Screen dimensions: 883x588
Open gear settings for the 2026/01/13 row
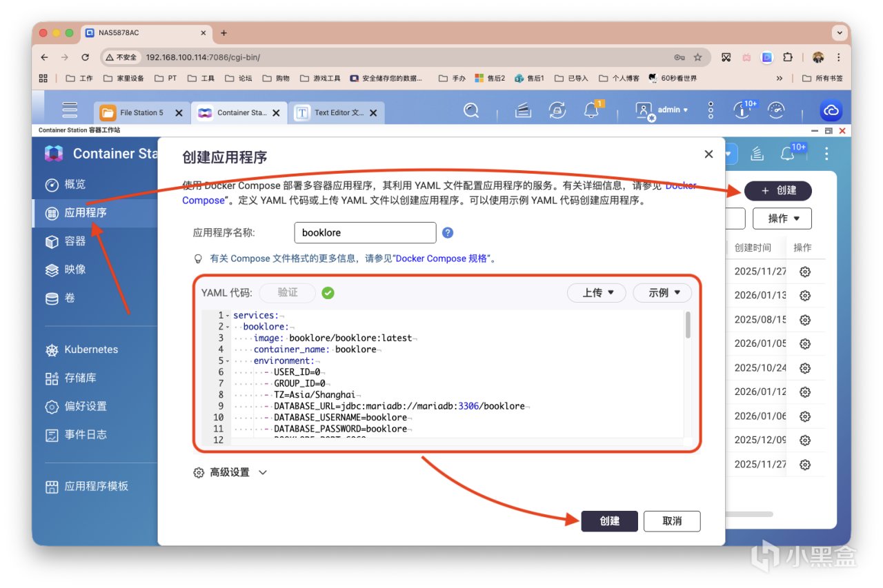point(804,296)
